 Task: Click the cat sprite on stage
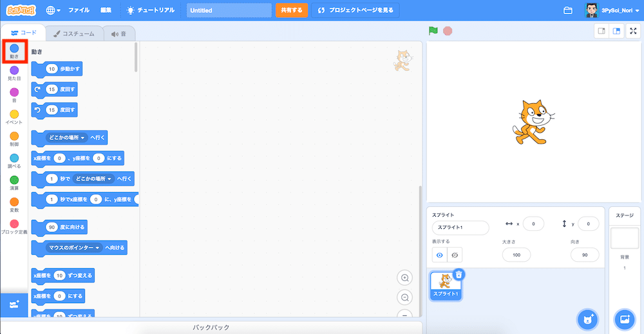[x=534, y=122]
